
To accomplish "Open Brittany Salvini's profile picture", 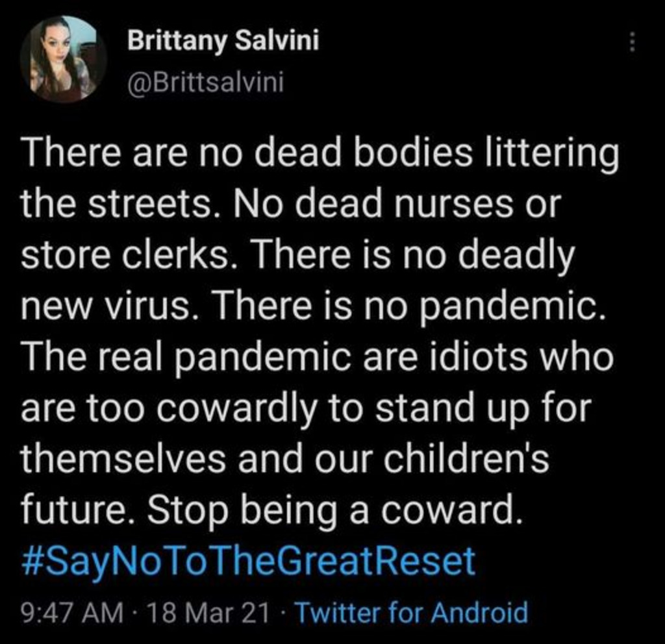I will [64, 59].
